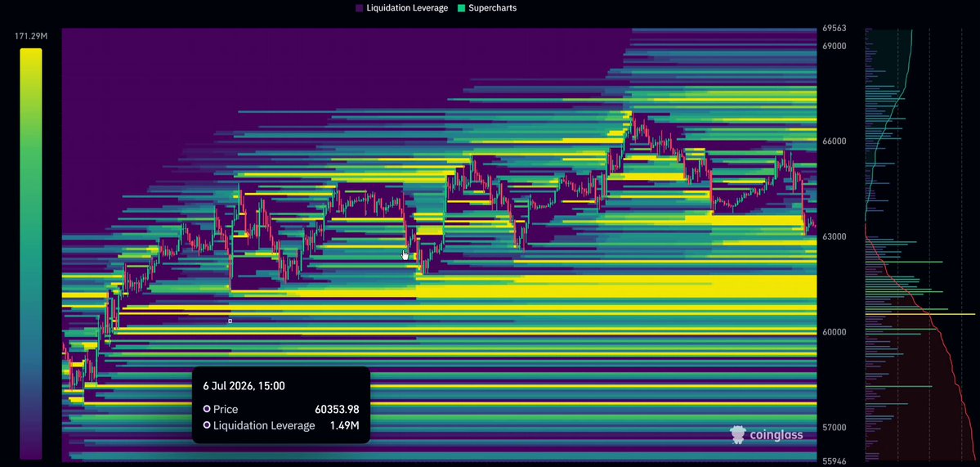
Task: Toggle the Supercharts legend item
Action: click(x=487, y=8)
